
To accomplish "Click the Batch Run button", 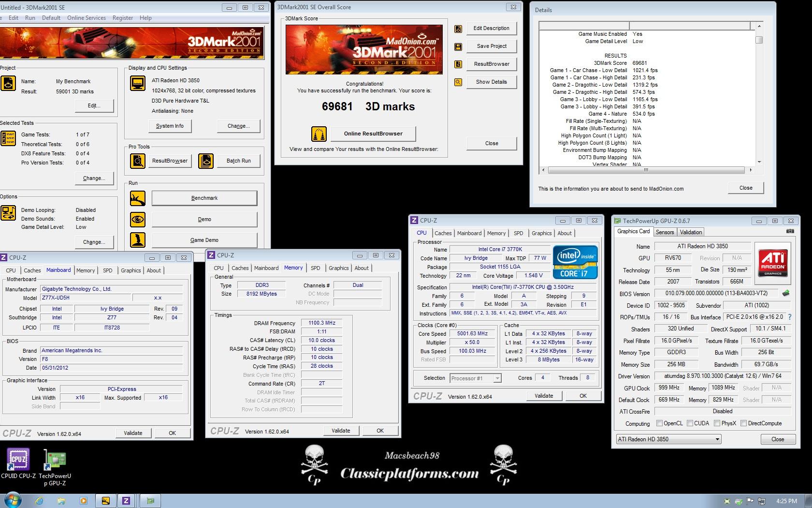I will 239,161.
